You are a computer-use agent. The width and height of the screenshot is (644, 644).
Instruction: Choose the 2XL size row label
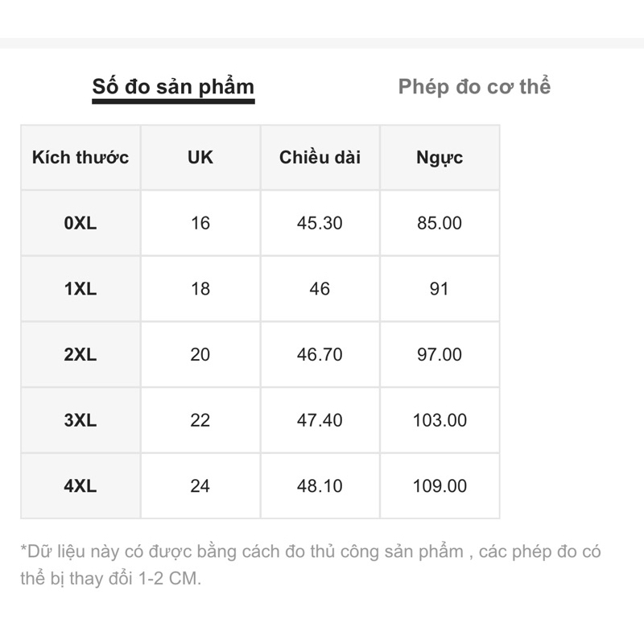click(80, 355)
